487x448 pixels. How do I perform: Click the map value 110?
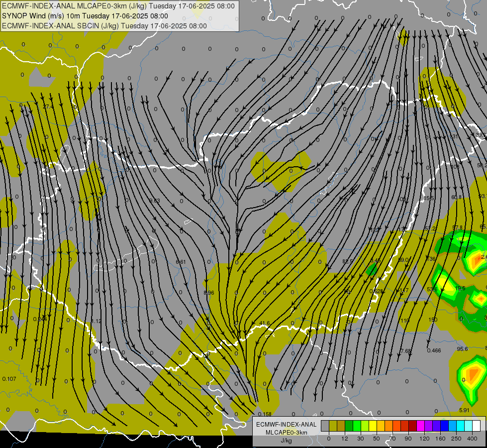405,321
